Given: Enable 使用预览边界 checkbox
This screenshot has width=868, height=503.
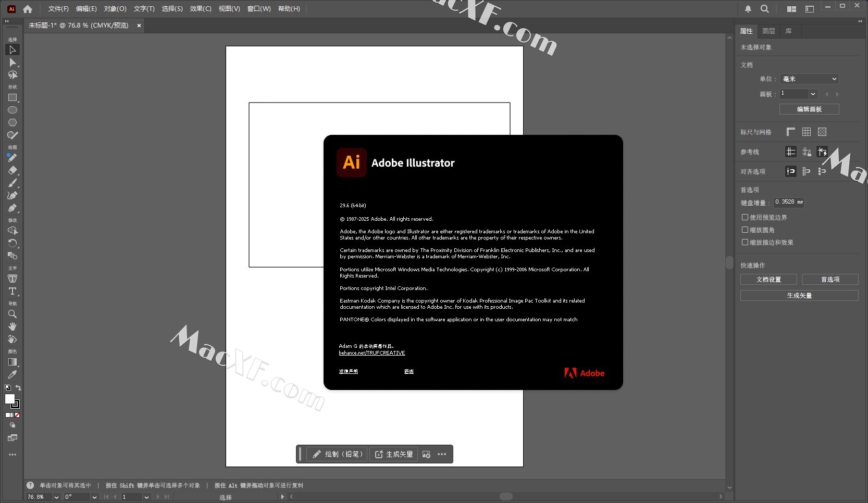Looking at the screenshot, I should 745,217.
